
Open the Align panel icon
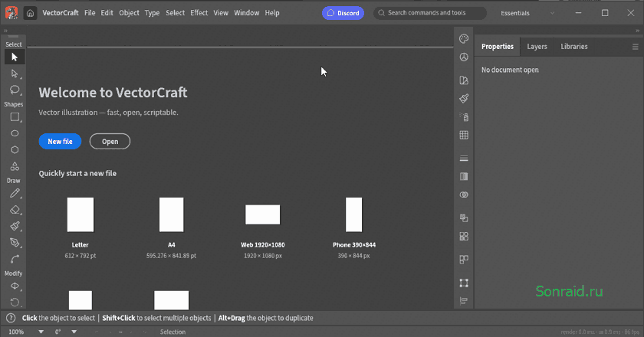tap(464, 301)
